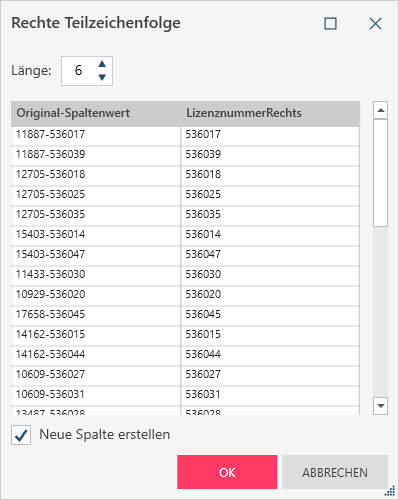The image size is (399, 500).
Task: Increase the Länge value with up arrow
Action: [102, 64]
